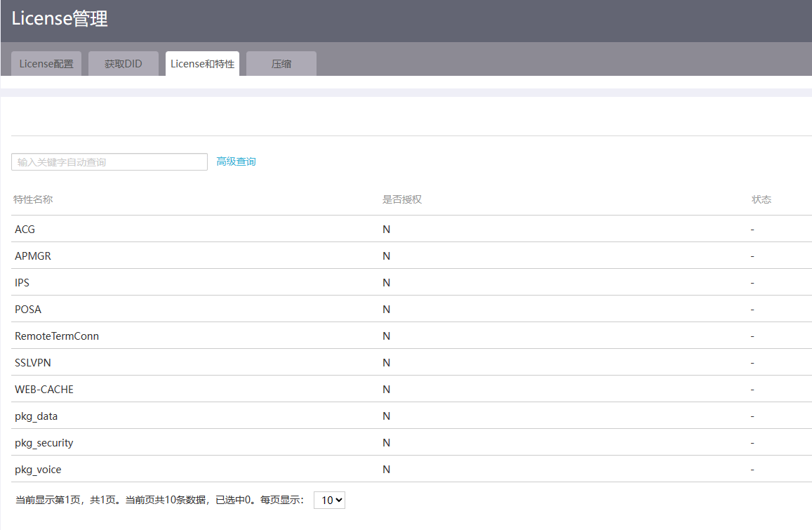Screen dimensions: 812x530
Task: Select the POSA feature row
Action: (28, 310)
